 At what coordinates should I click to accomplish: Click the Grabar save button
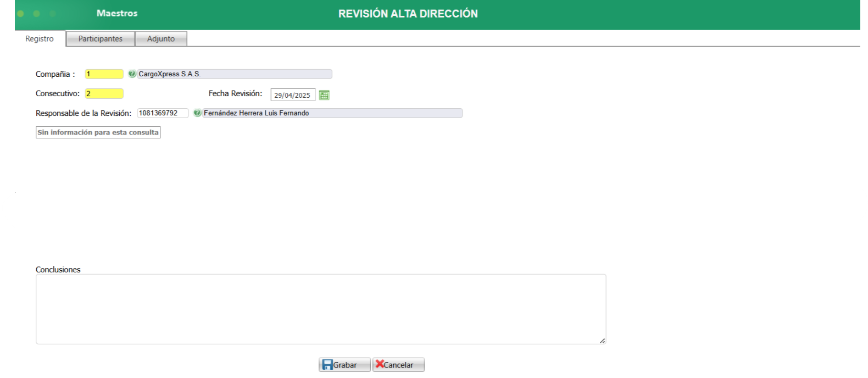[x=345, y=365]
